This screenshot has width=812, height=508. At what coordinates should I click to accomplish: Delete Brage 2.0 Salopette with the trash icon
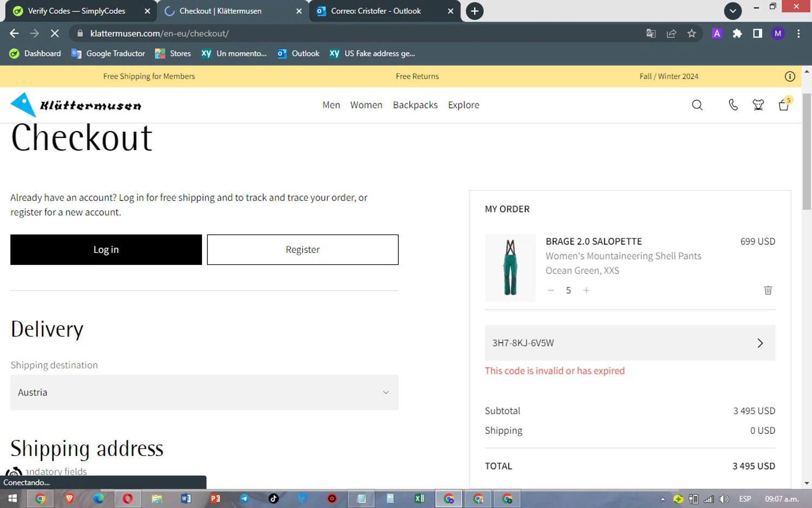(768, 290)
